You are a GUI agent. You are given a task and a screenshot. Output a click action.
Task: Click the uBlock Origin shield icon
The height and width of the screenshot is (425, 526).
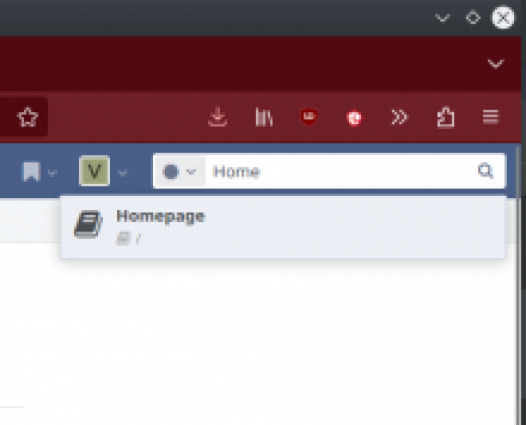click(x=309, y=117)
